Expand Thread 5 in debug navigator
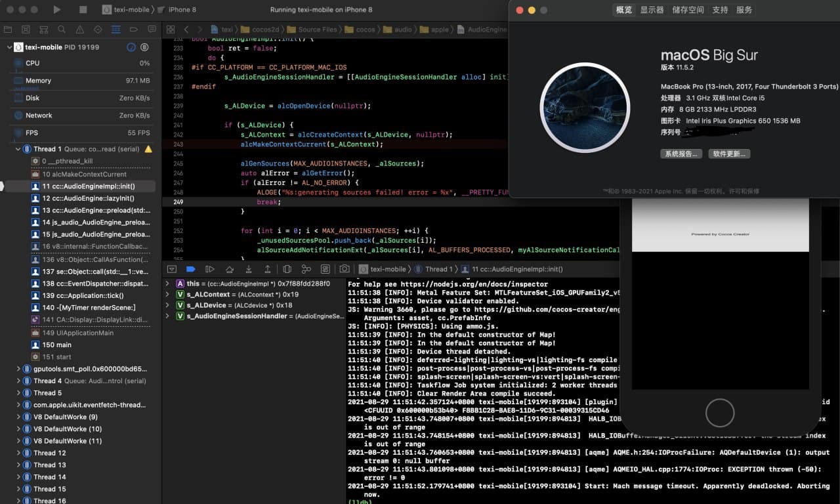The width and height of the screenshot is (840, 504). 18,393
